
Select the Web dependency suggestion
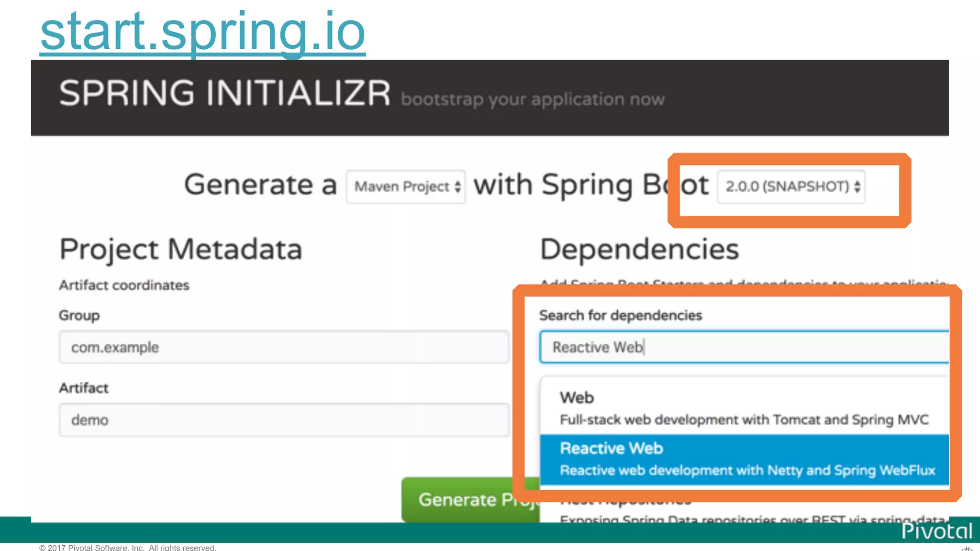pyautogui.click(x=744, y=408)
